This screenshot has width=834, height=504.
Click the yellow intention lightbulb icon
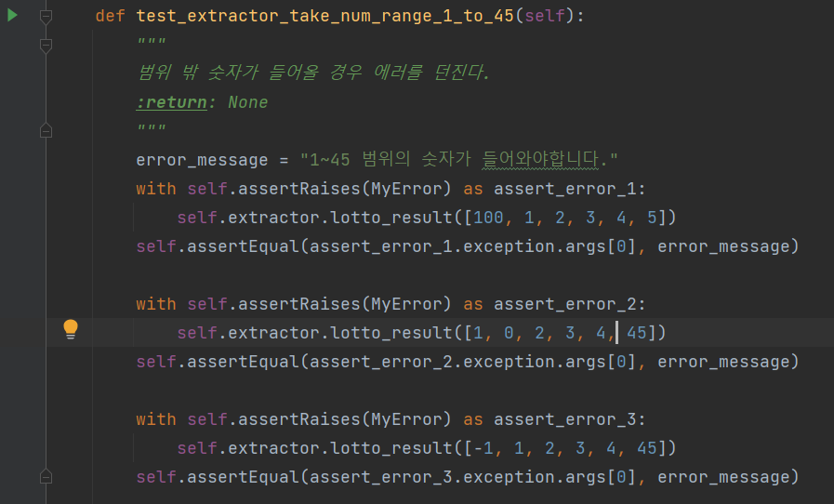(x=71, y=329)
